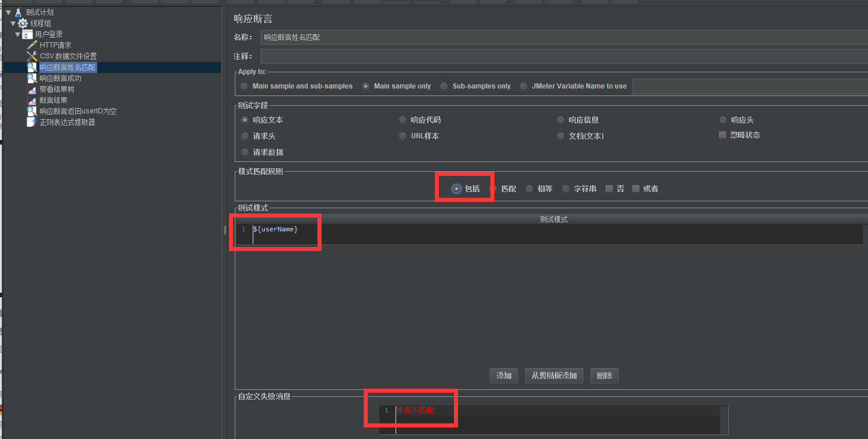Click the 删除 button

click(604, 375)
